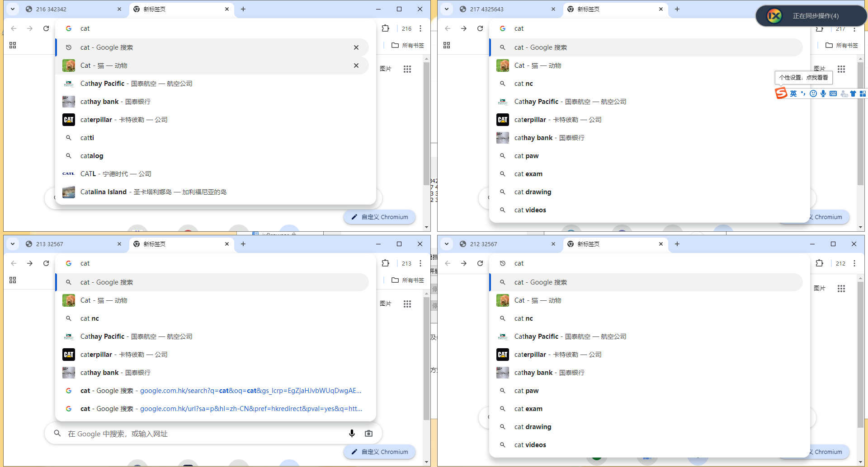
Task: Expand tab search dropdown in window 217
Action: 447,9
